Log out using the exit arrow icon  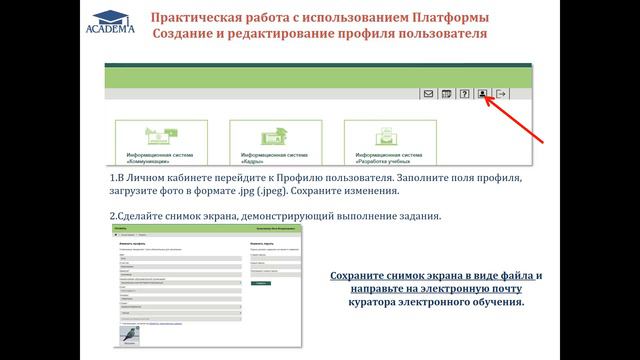[501, 94]
